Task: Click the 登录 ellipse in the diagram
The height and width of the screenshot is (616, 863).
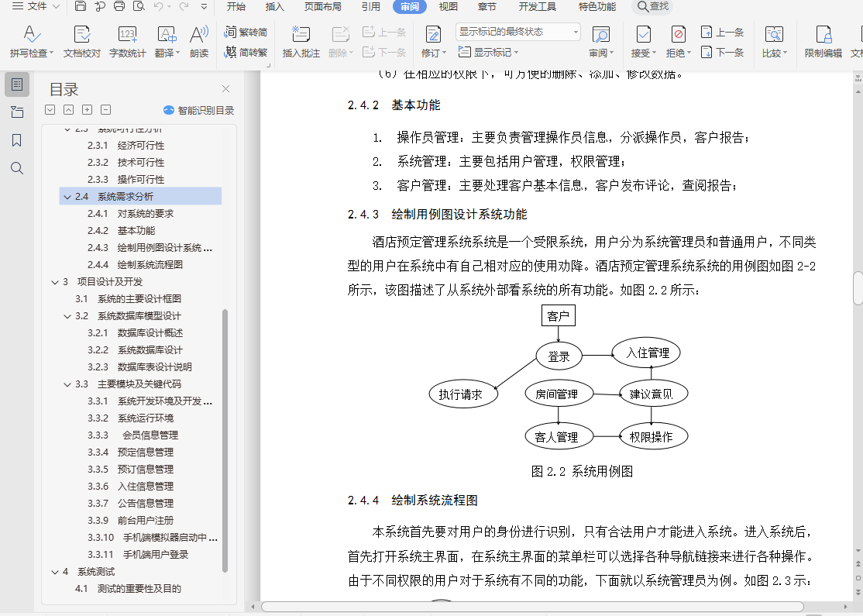Action: click(x=559, y=356)
